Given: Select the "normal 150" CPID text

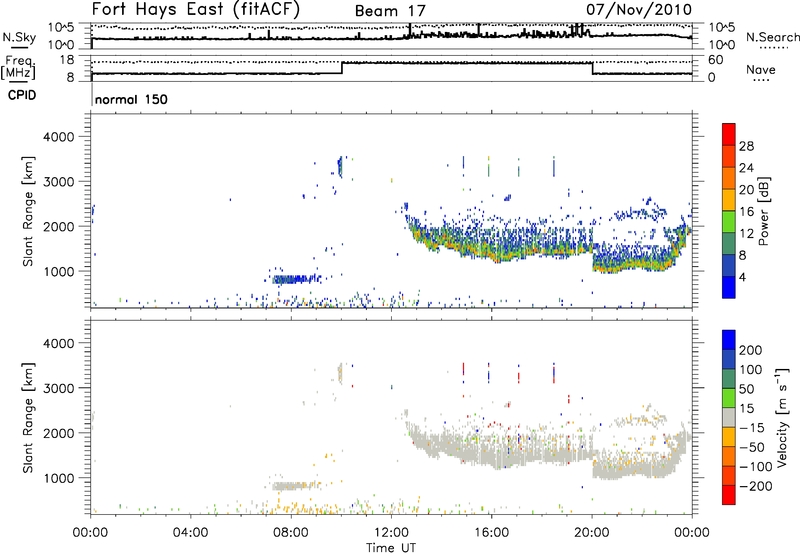Looking at the screenshot, I should pyautogui.click(x=131, y=99).
